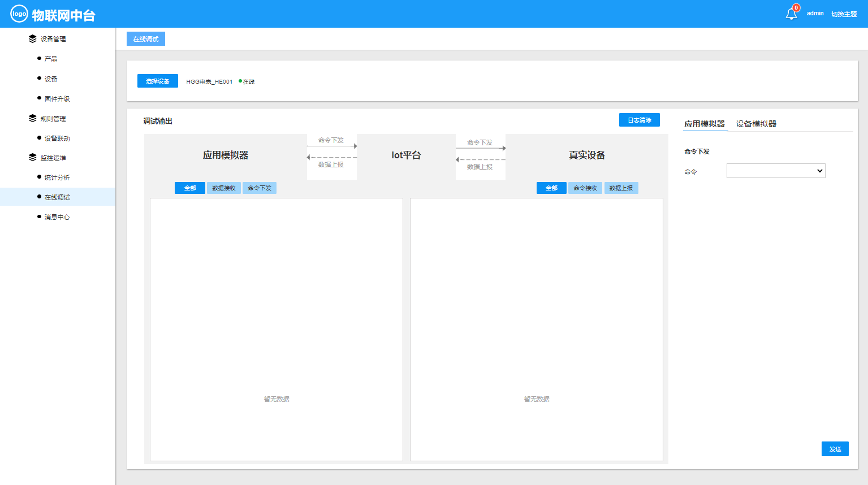Viewport: 868px width, 485px height.
Task: Click the 日志清除 button
Action: pyautogui.click(x=639, y=120)
